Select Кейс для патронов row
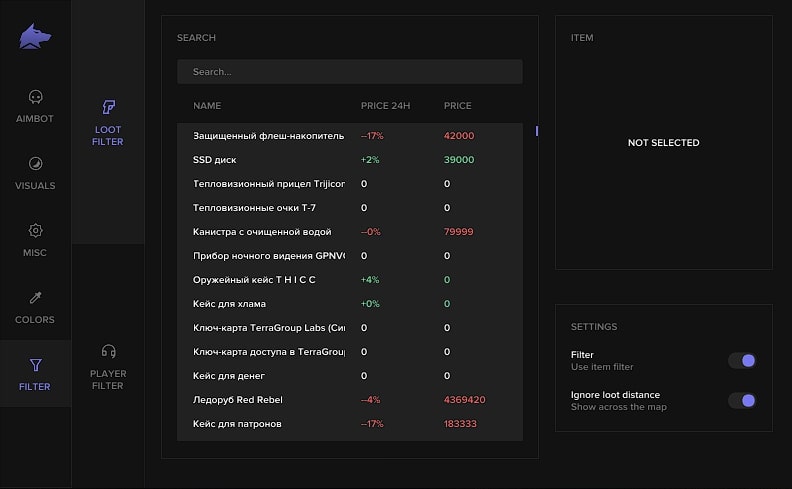792x489 pixels. (x=349, y=424)
